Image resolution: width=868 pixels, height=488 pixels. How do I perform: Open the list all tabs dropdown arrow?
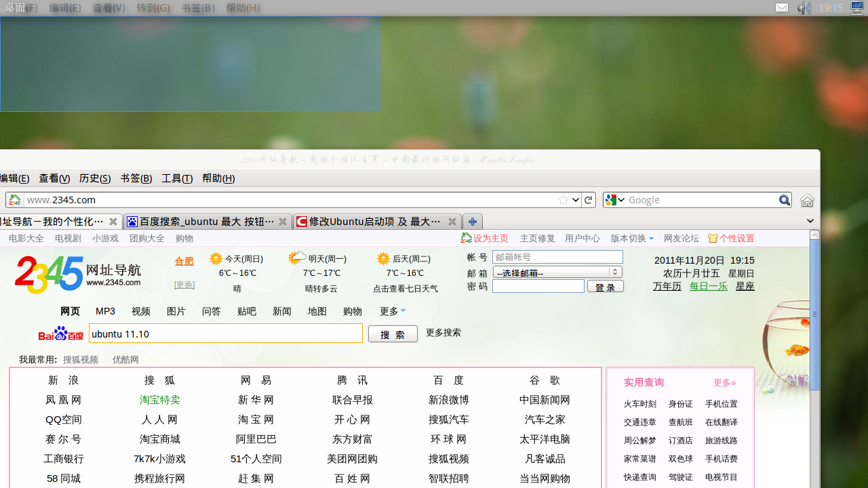click(x=810, y=221)
